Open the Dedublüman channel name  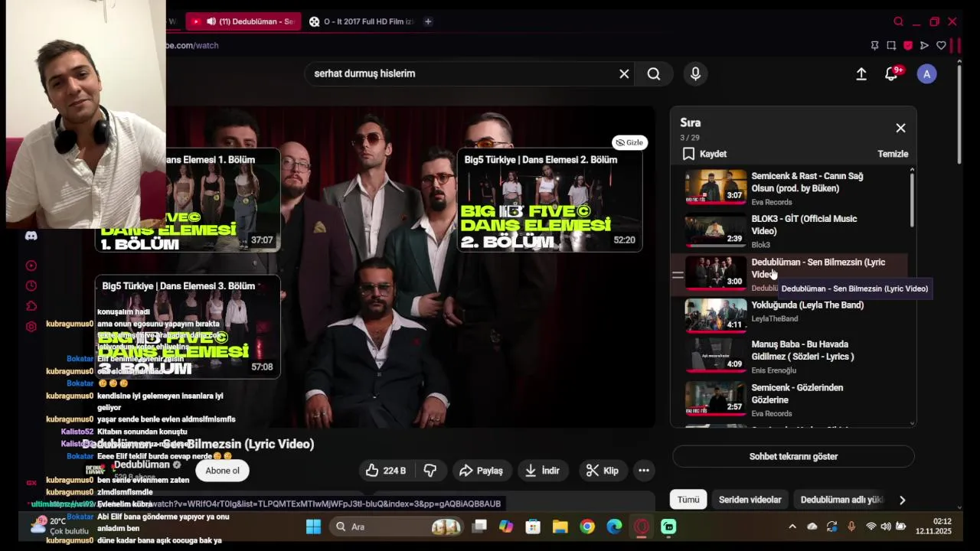point(142,465)
